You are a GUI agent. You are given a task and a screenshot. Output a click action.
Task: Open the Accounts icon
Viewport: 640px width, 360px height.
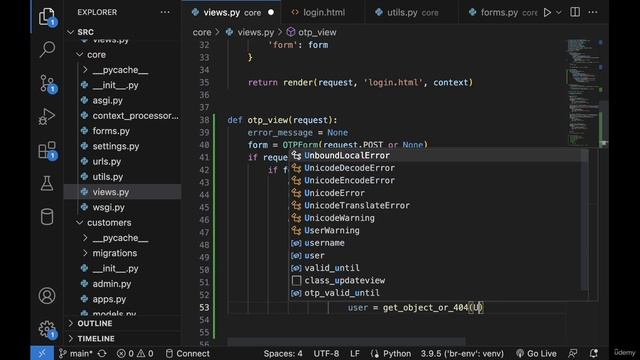(47, 296)
